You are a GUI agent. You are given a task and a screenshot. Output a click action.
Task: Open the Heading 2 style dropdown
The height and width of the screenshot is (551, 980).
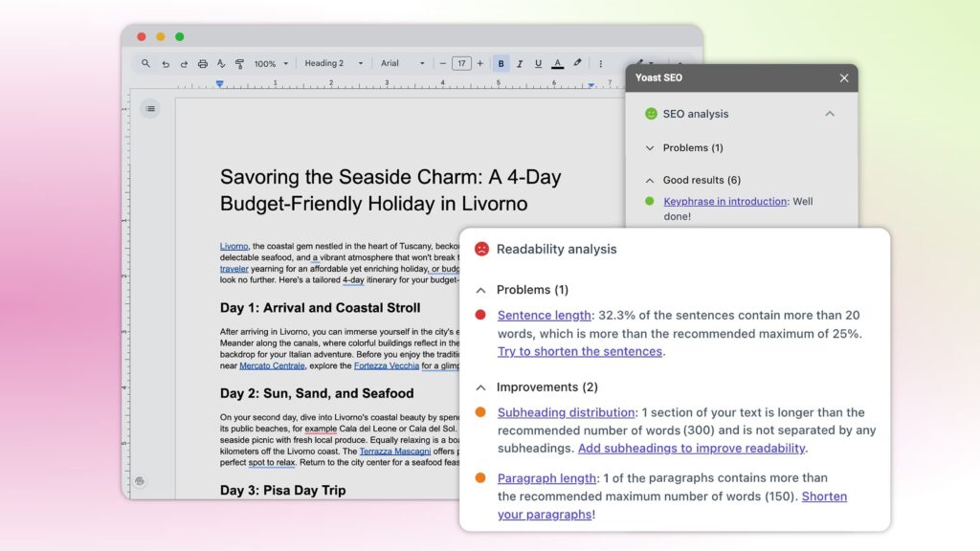pos(333,64)
